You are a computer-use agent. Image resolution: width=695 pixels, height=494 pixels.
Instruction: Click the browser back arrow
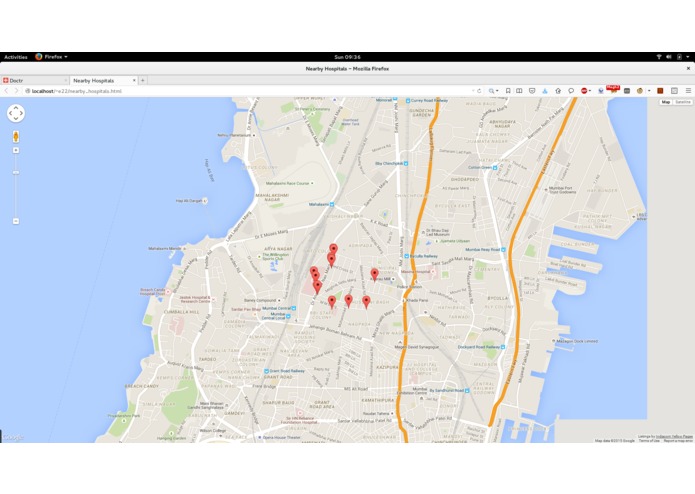pos(6,91)
